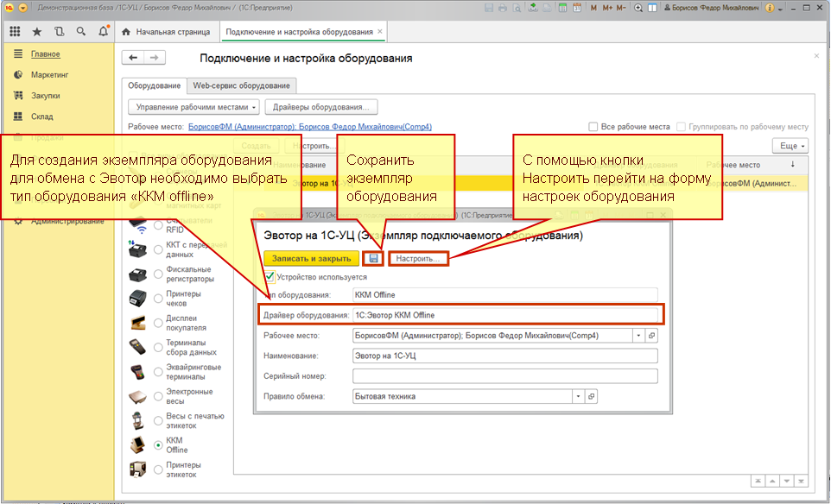Image resolution: width=831 pixels, height=504 pixels.
Task: Open Склад section in sidebar
Action: [x=41, y=117]
